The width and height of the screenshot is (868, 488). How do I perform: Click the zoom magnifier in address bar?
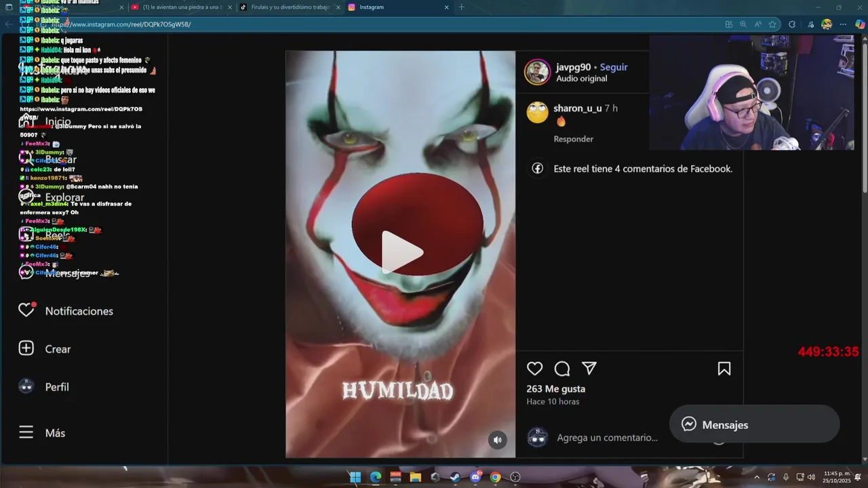click(743, 24)
